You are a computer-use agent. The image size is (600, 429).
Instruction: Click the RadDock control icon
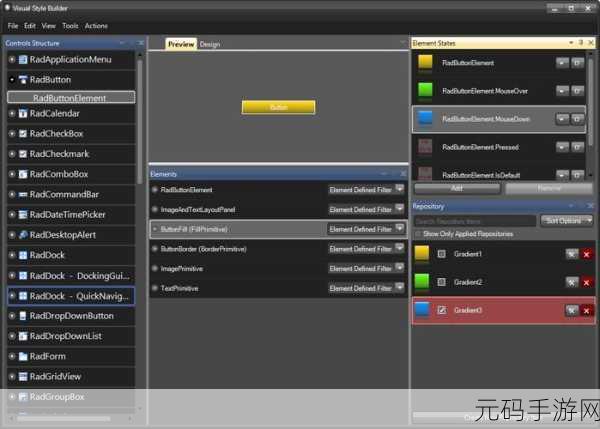[23, 255]
